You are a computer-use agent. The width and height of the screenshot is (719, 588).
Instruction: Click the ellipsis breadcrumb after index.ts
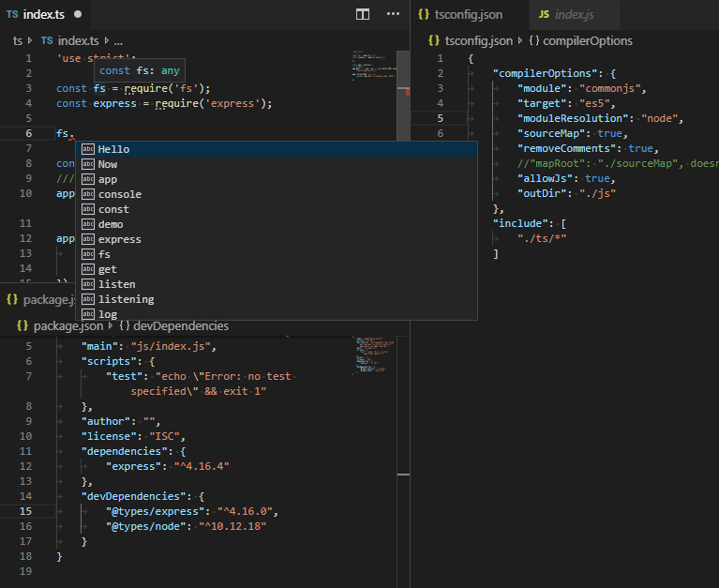click(118, 41)
